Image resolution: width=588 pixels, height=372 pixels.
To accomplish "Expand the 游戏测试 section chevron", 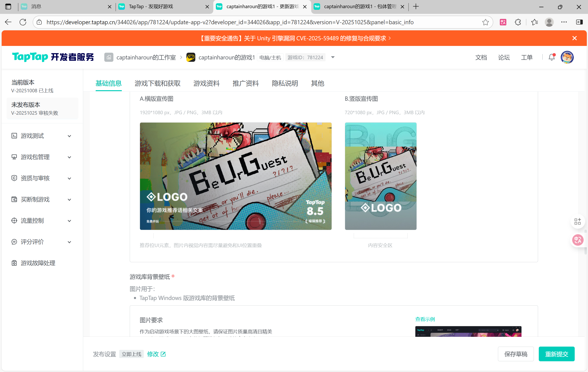I will click(69, 136).
